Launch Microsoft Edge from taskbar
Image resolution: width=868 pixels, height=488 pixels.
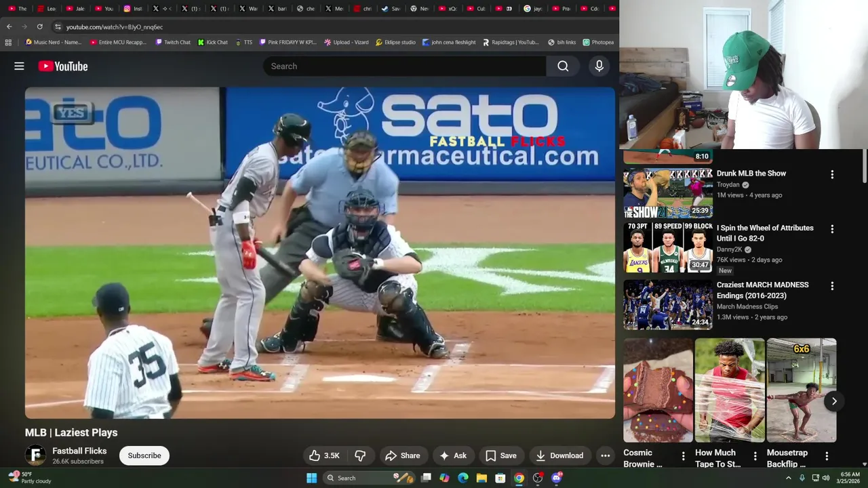[x=463, y=478]
